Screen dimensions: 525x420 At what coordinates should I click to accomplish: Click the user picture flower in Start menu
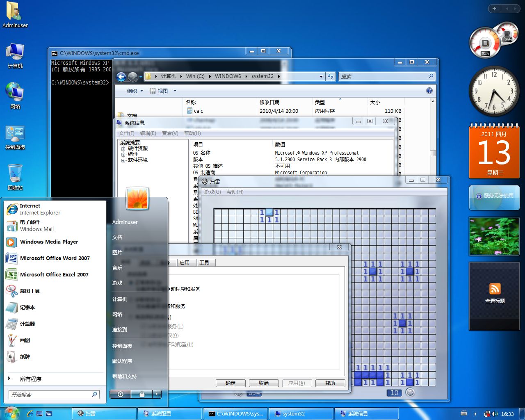tap(138, 199)
